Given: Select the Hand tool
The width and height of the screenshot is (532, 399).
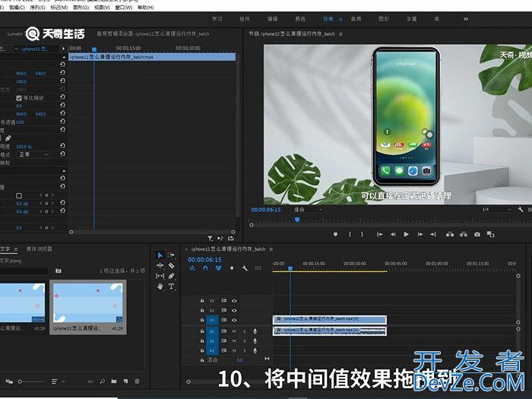Looking at the screenshot, I should click(160, 287).
